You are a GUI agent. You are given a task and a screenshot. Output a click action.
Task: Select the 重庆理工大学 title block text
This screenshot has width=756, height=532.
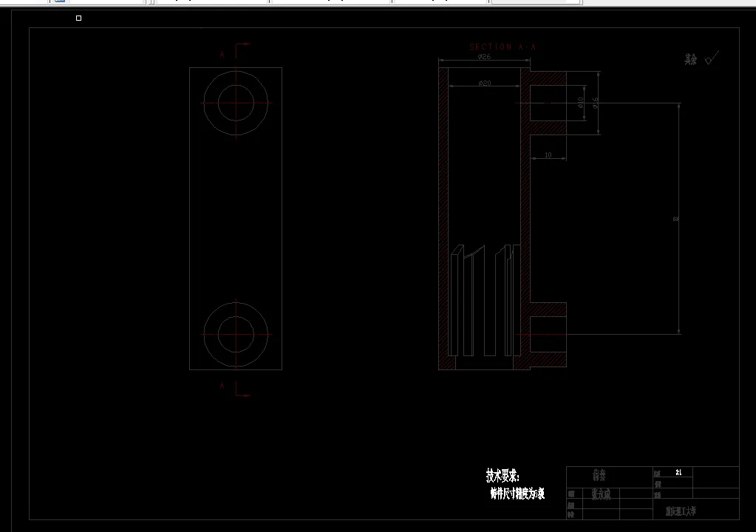coord(681,511)
